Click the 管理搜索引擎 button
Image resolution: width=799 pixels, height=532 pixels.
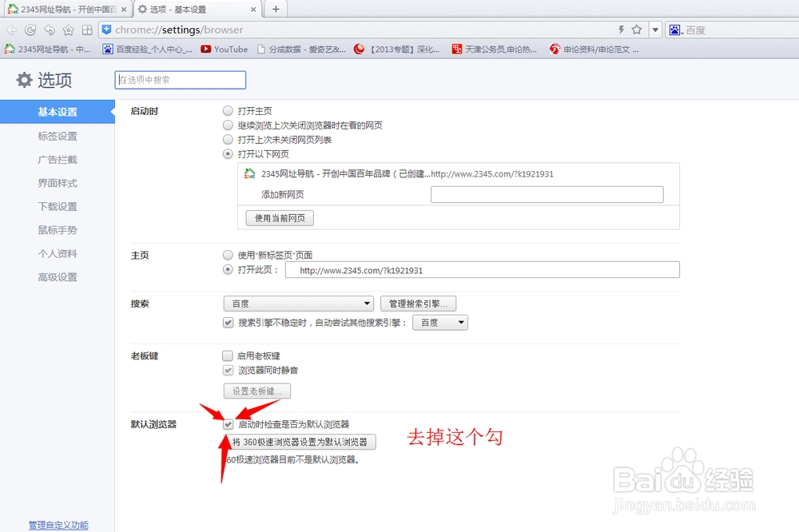[419, 304]
